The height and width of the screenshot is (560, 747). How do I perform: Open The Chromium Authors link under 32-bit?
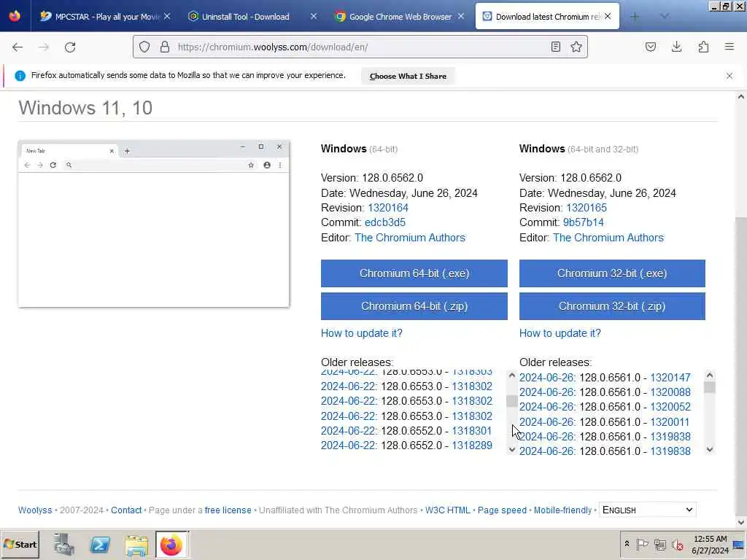[x=608, y=238]
